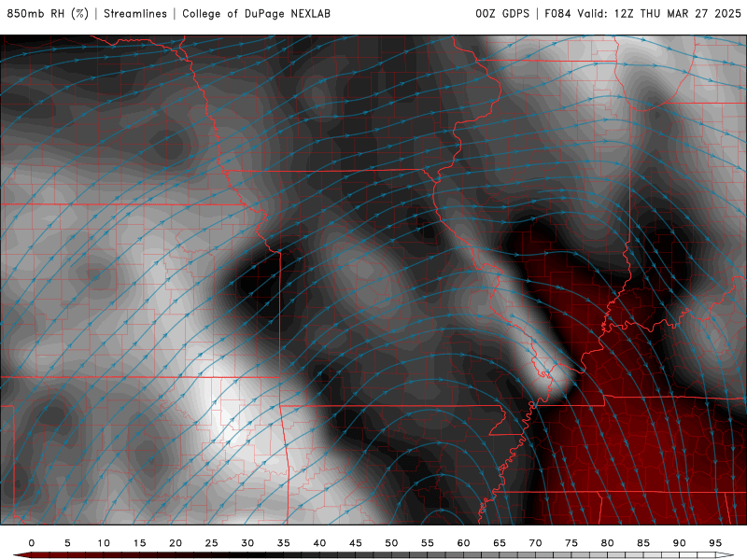Click the colorbar label "25"
The image size is (747, 560).
[x=212, y=543]
